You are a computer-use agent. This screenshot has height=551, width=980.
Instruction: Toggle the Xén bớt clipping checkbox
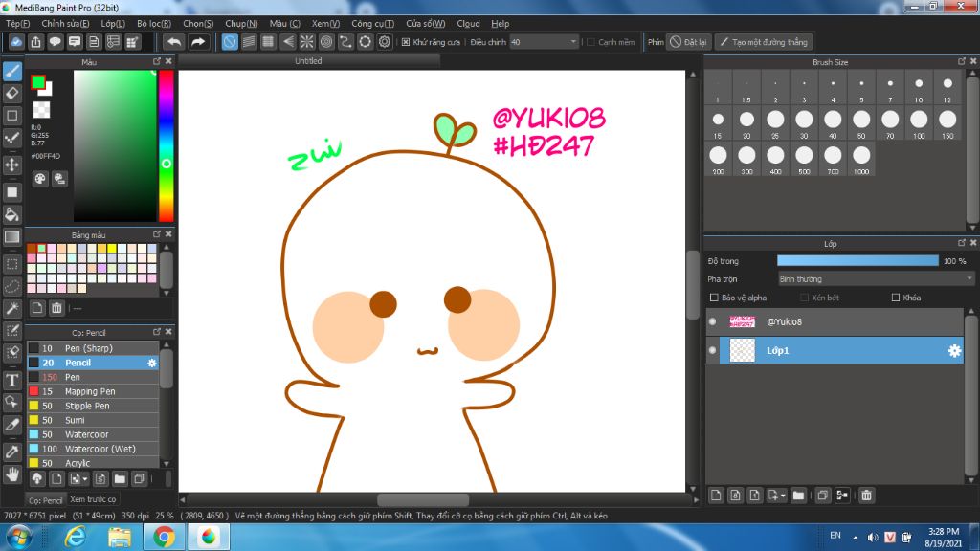pyautogui.click(x=804, y=298)
